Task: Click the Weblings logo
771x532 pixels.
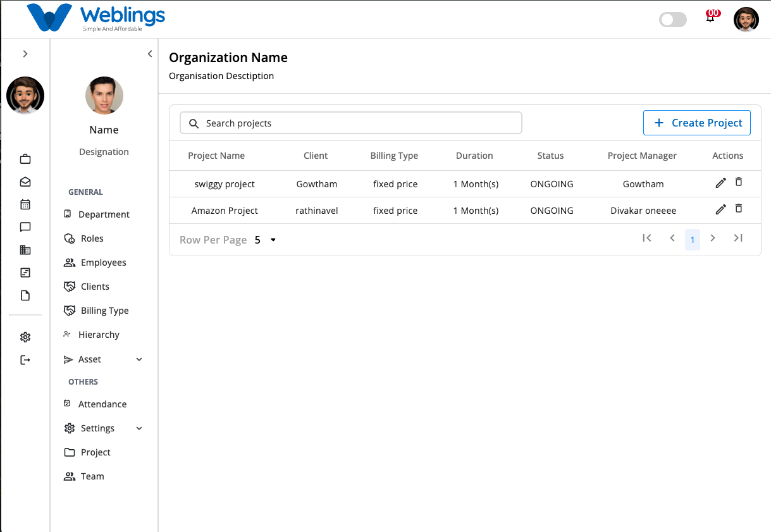Action: [x=96, y=18]
